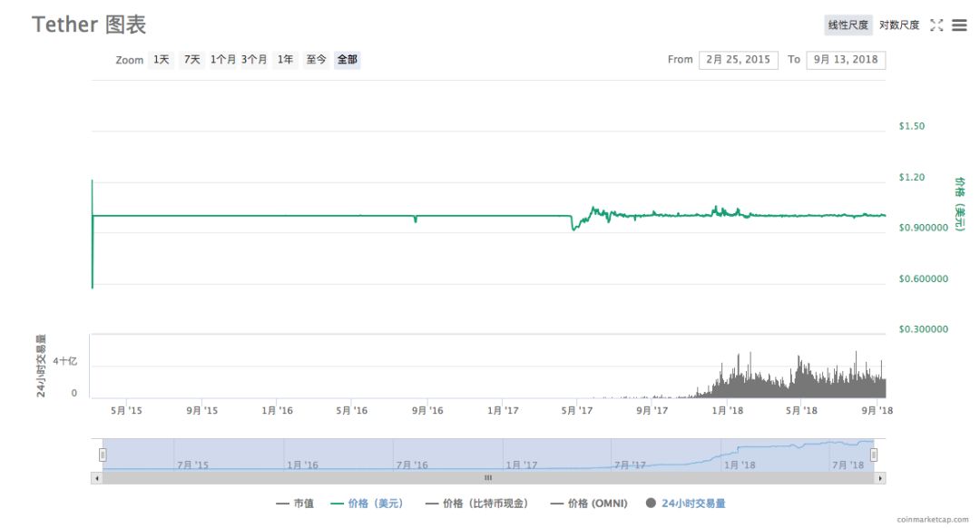This screenshot has width=980, height=528.
Task: Click the $0.900000 price axis label
Action: pyautogui.click(x=923, y=228)
